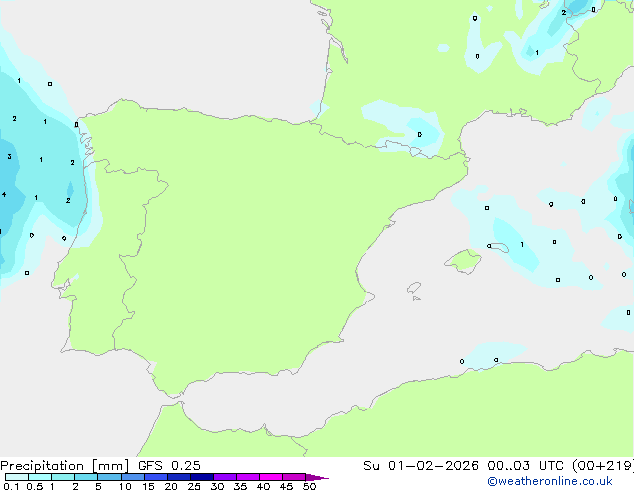The height and width of the screenshot is (490, 634).
Task: Click the "50" legend scale label
Action: (x=309, y=486)
